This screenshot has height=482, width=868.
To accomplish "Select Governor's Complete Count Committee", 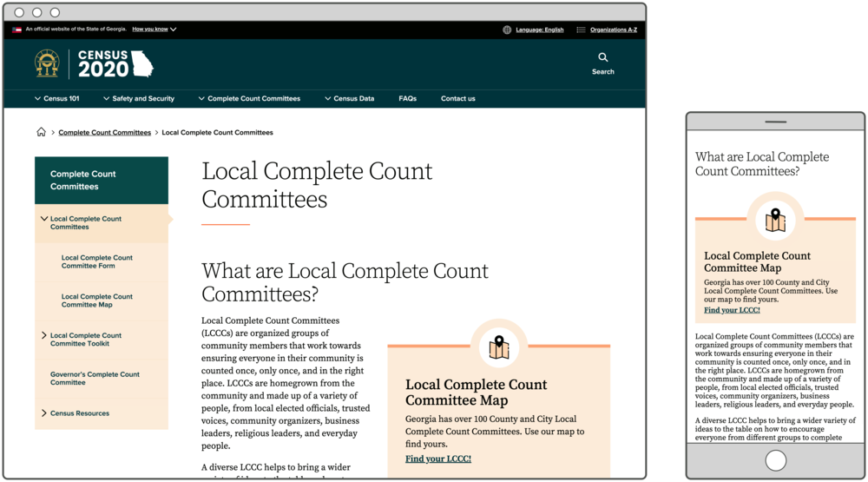I will (95, 379).
